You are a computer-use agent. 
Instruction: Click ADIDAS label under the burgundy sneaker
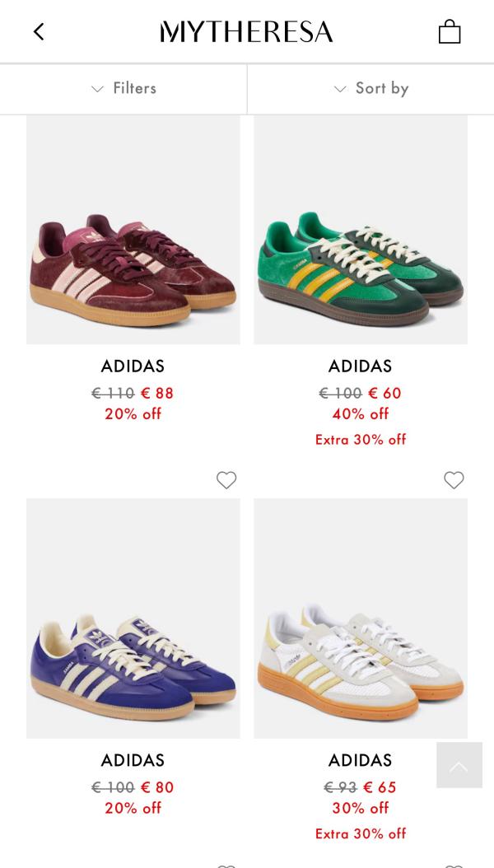click(133, 366)
